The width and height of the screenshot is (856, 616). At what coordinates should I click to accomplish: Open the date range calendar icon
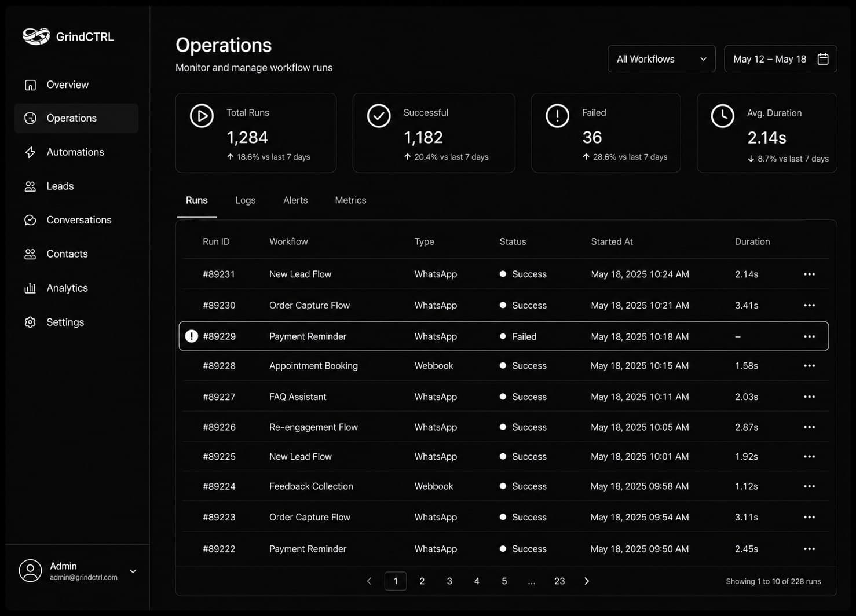point(823,59)
